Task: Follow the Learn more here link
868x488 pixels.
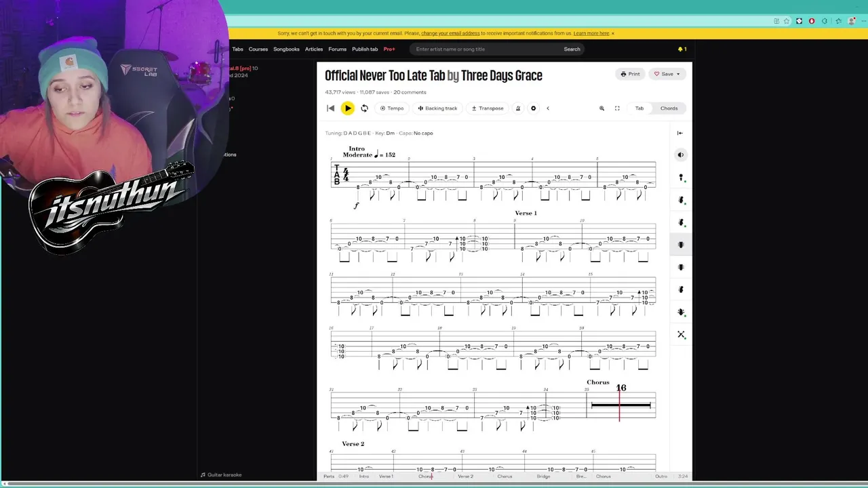Action: pos(591,33)
